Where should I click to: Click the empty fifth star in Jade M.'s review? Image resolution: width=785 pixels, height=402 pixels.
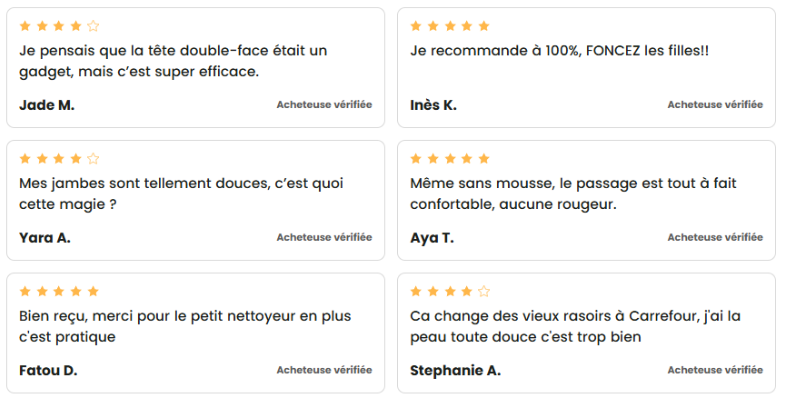click(93, 26)
